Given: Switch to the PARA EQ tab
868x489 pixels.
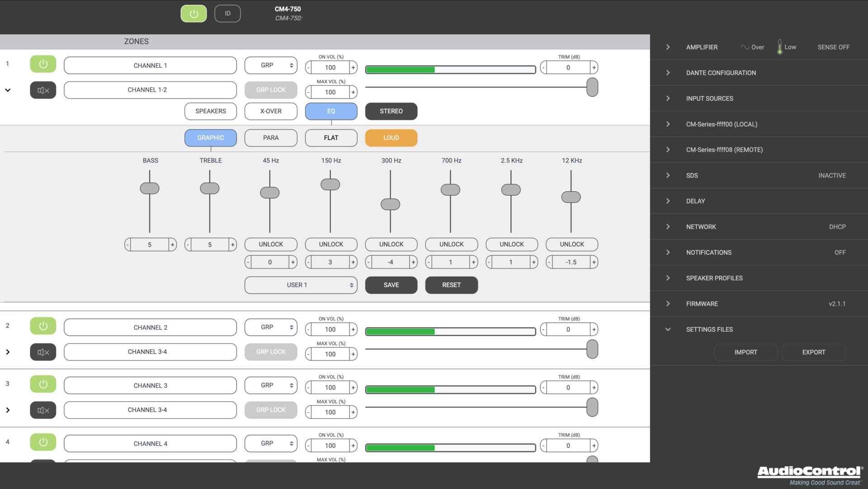Looking at the screenshot, I should pos(271,138).
